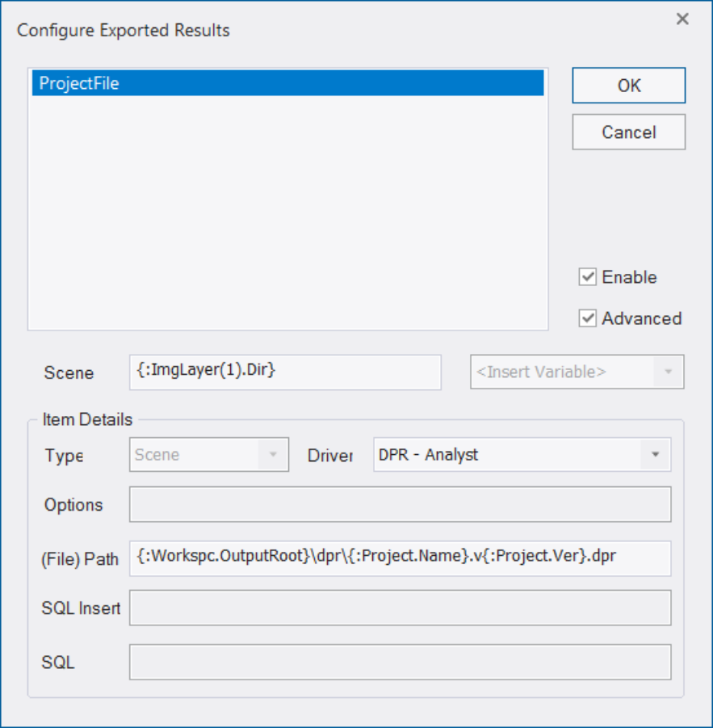Viewport: 713px width, 728px height.
Task: Click the Item Details group label
Action: click(87, 419)
